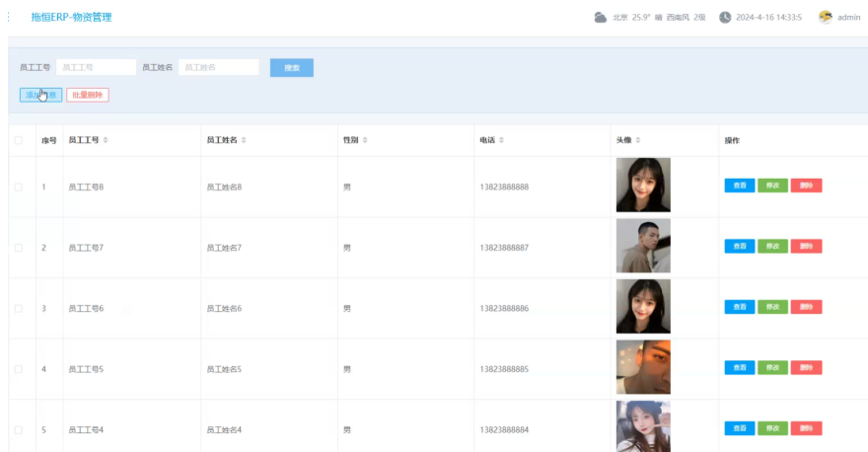Select the checkbox for row 3
The image size is (868, 452).
19,308
